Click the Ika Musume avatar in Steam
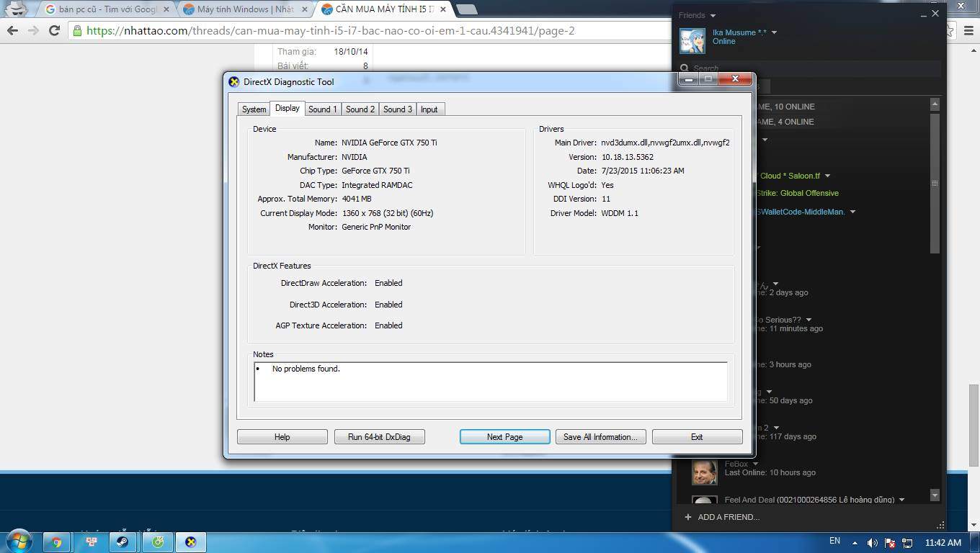This screenshot has width=980, height=553. point(692,41)
